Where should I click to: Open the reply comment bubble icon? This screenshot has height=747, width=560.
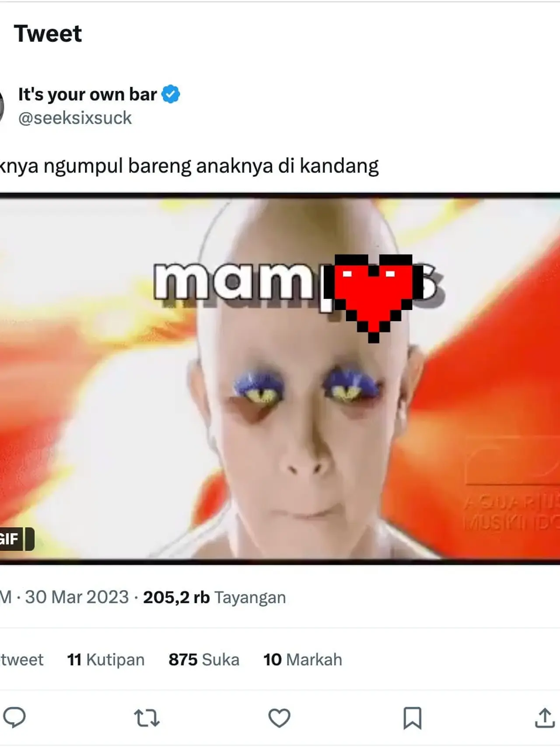[x=14, y=718]
